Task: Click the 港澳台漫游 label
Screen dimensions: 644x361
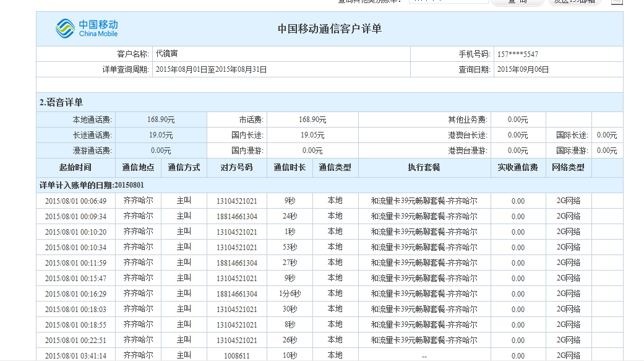Action: coord(468,150)
